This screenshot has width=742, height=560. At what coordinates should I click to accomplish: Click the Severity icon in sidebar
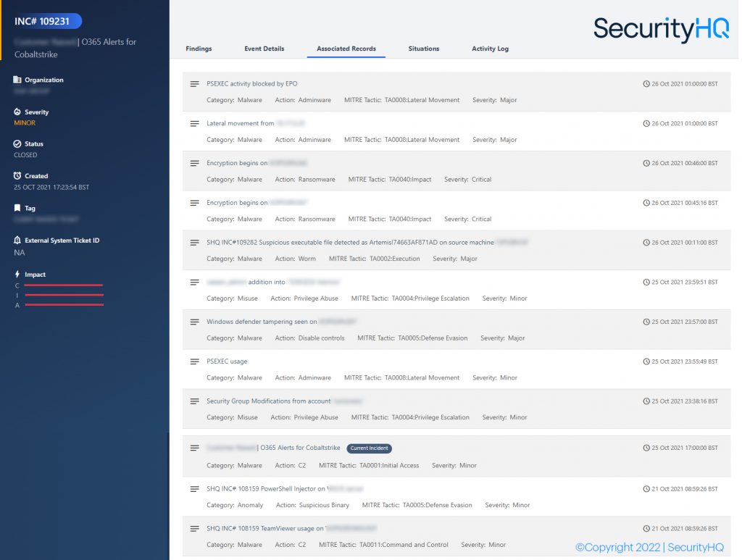click(x=17, y=112)
